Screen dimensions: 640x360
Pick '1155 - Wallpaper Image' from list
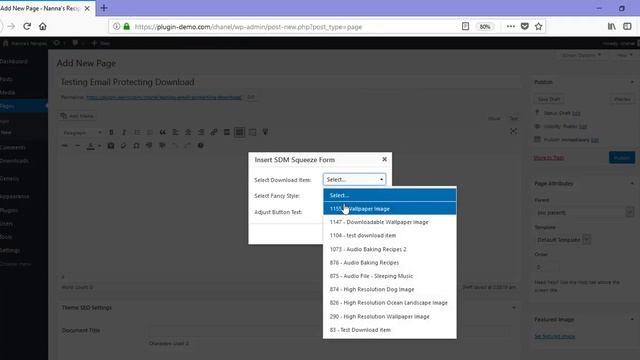[x=390, y=209]
